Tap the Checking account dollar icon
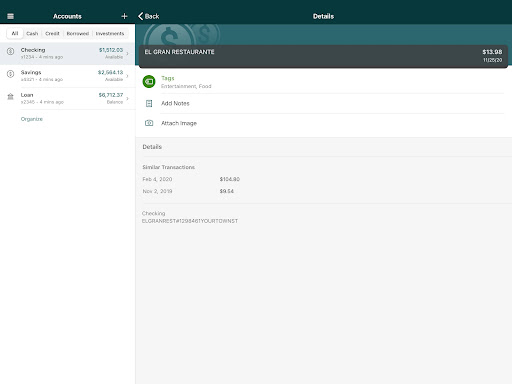The image size is (512, 384). pos(10,51)
